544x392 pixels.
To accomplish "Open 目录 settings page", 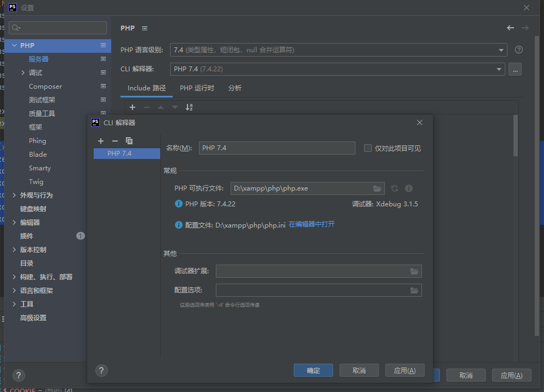I will tap(27, 264).
